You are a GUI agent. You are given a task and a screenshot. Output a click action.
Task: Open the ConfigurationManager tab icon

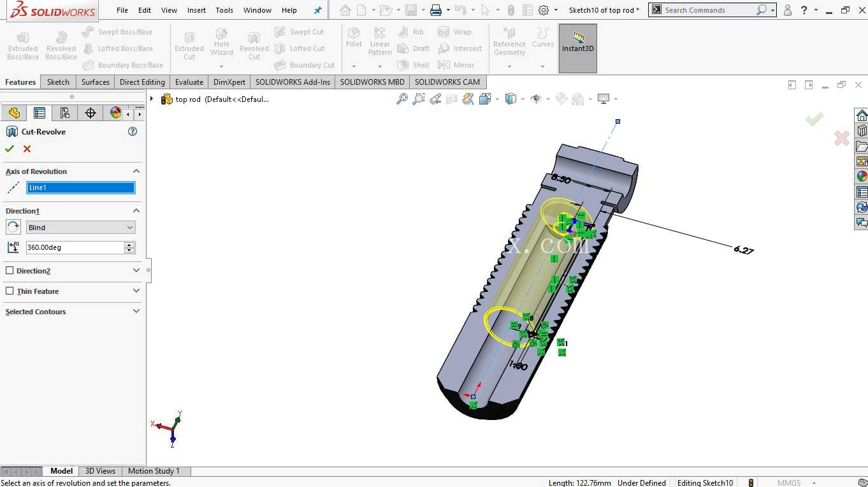[64, 113]
